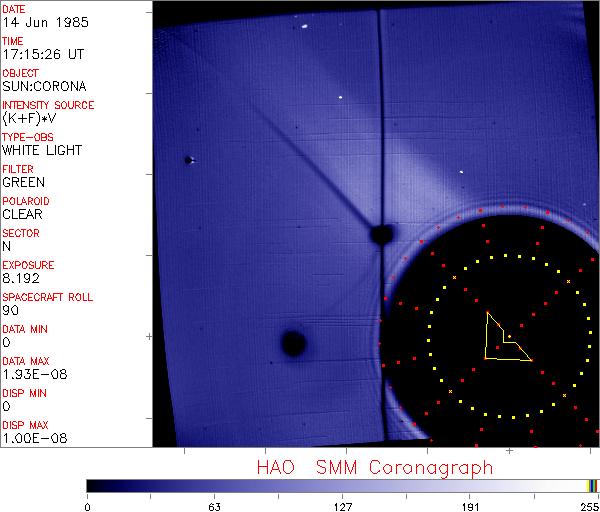Viewport: 600px width, 512px height.
Task: Click the (K+F)*V intensity source value
Action: [x=27, y=118]
